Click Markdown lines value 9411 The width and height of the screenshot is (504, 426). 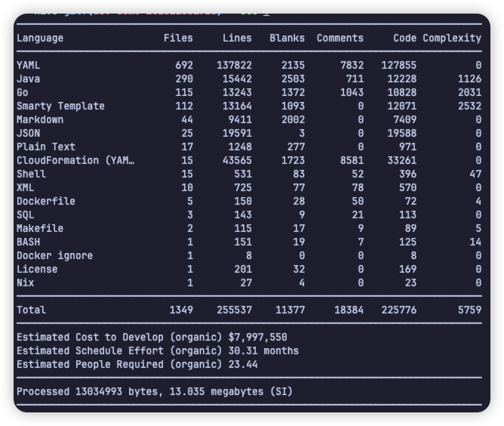click(x=240, y=119)
